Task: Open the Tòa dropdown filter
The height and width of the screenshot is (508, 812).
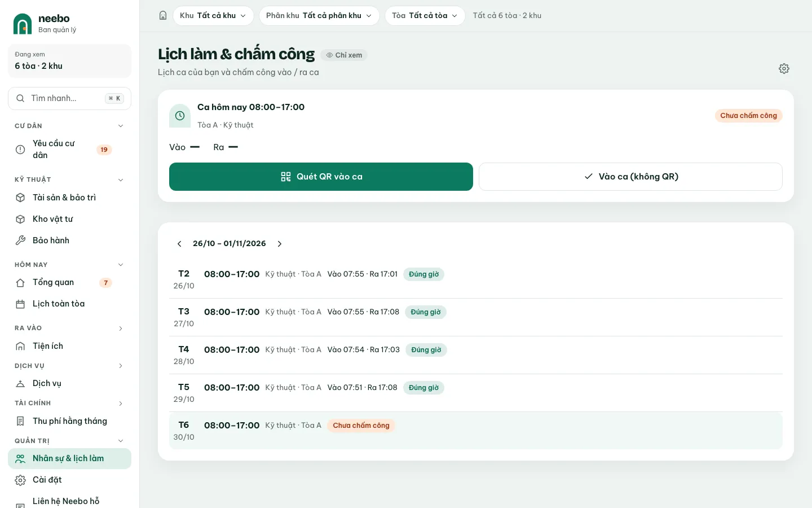Action: click(425, 16)
